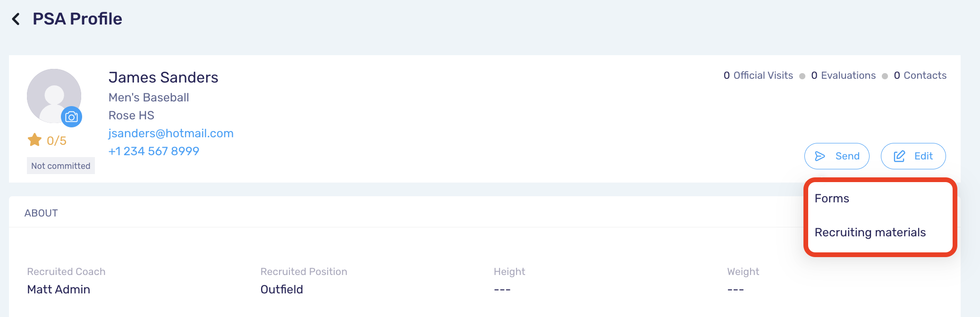The width and height of the screenshot is (980, 317).
Task: Click the 0 Evaluations counter
Action: click(843, 75)
